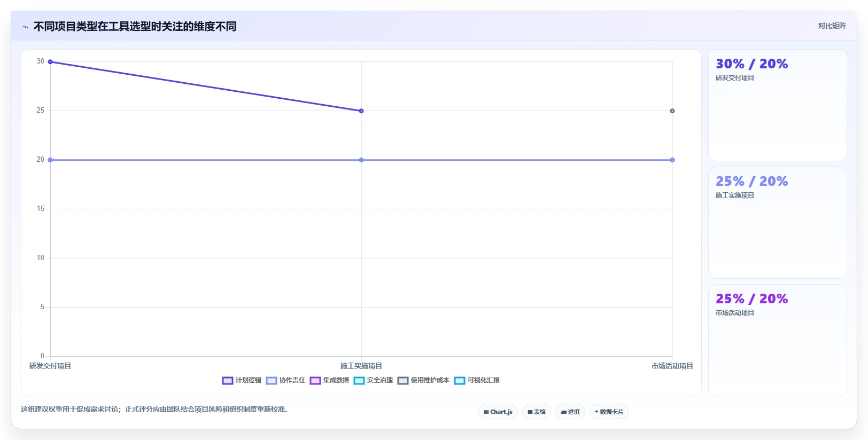Click the y-axis value 15
Image resolution: width=868 pixels, height=440 pixels.
[x=40, y=209]
